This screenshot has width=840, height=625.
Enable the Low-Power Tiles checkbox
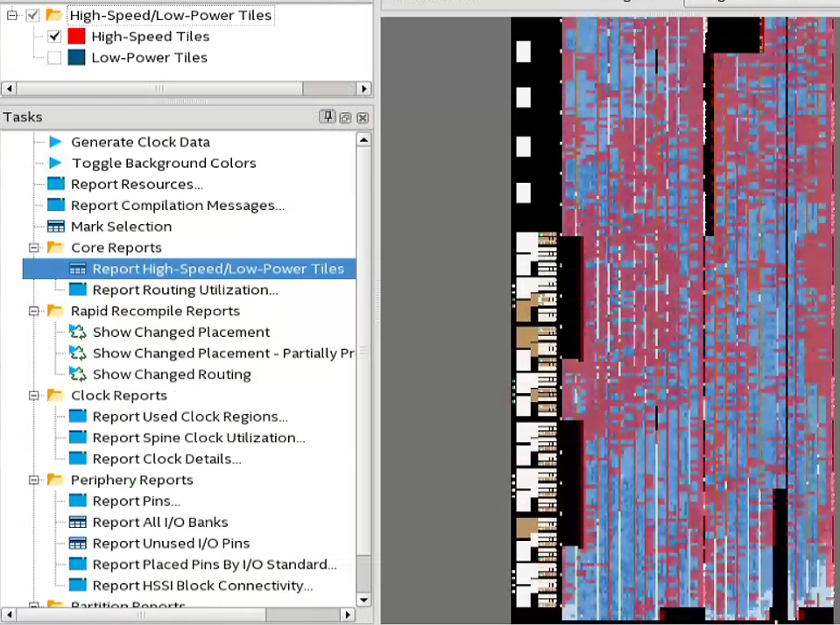pos(54,58)
